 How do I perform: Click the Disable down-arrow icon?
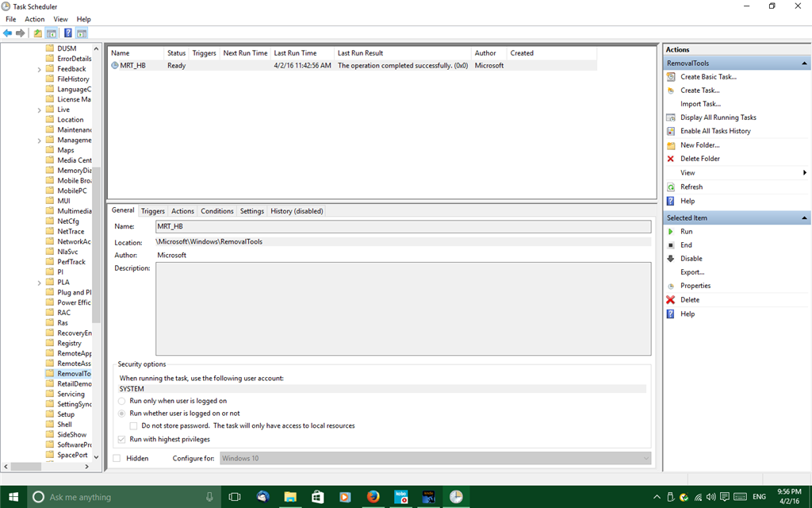pyautogui.click(x=671, y=259)
